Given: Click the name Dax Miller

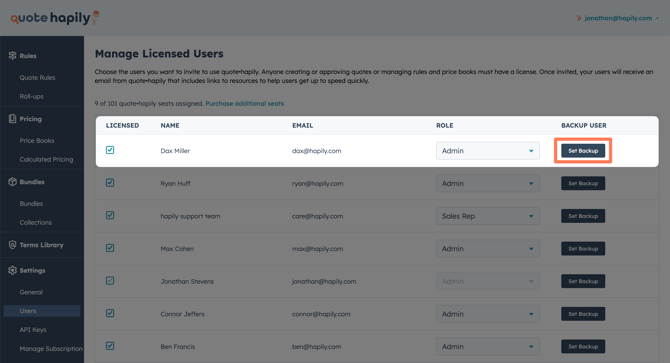Looking at the screenshot, I should coord(175,151).
